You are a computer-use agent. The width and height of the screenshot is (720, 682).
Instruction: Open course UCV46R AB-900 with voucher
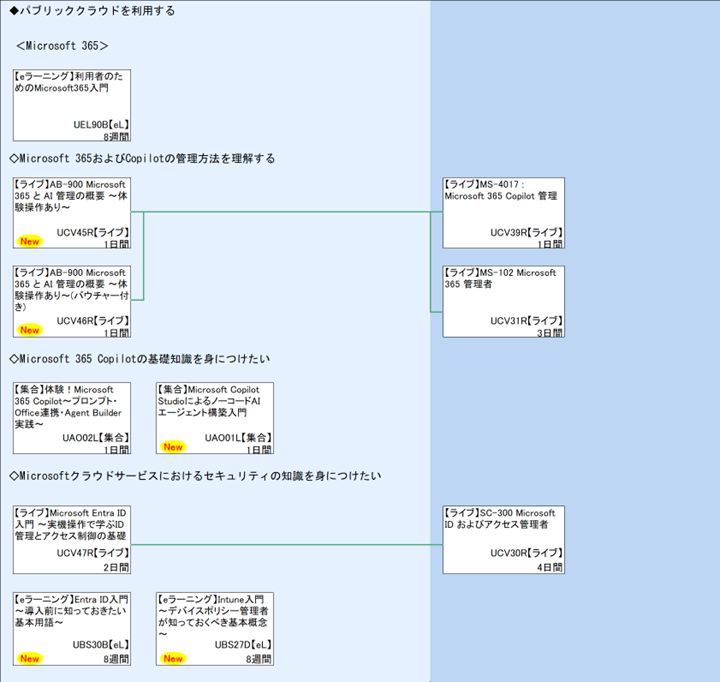coord(72,301)
